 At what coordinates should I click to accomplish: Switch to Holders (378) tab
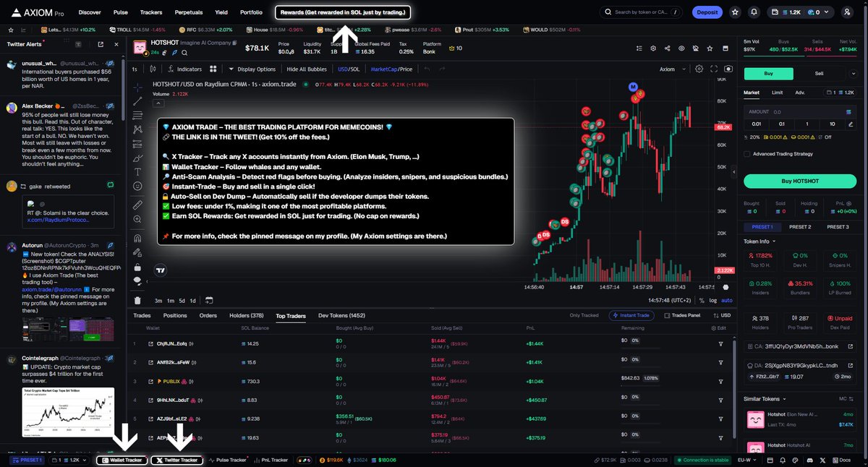point(246,316)
